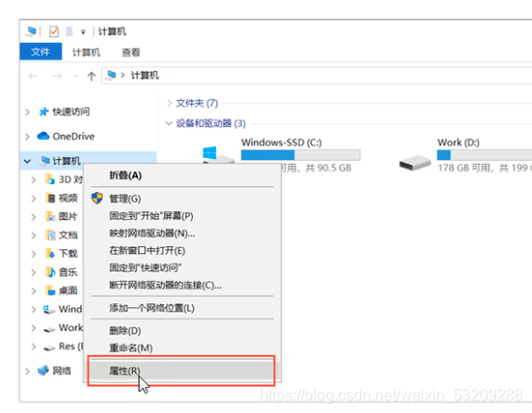Image resolution: width=532 pixels, height=413 pixels.
Task: Open the quick access toolbar dropdown arrow
Action: (83, 32)
